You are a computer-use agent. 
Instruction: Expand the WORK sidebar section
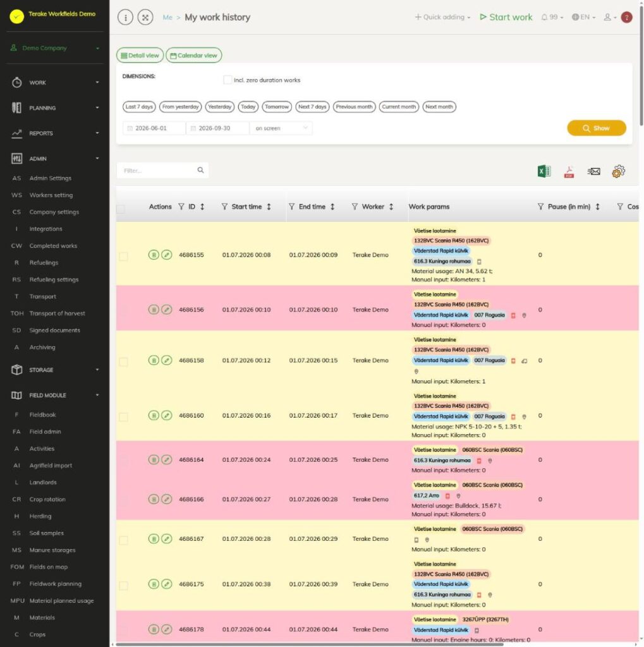[55, 83]
